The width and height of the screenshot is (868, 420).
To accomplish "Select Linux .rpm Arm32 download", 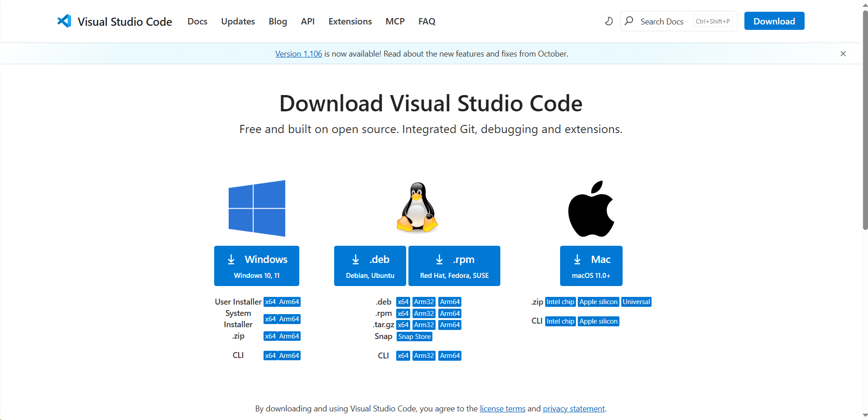I will [x=424, y=314].
